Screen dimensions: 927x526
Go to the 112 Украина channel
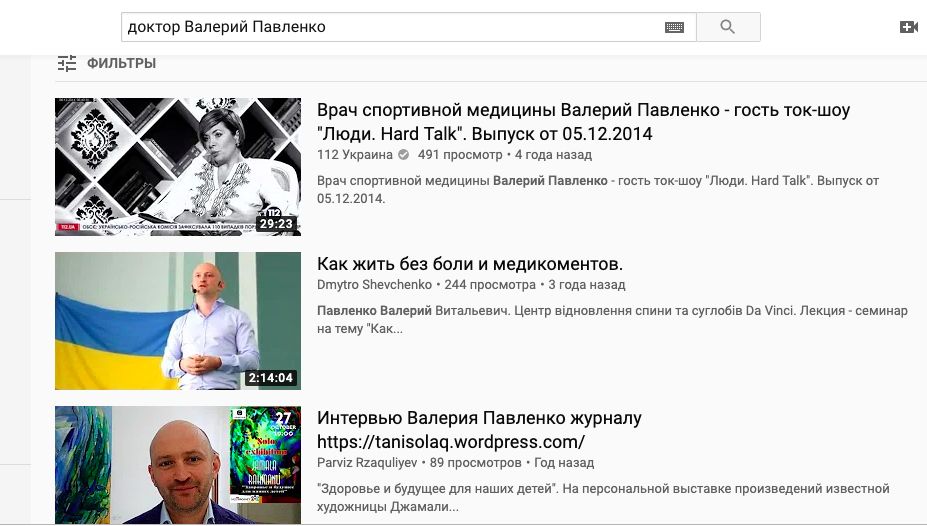355,155
